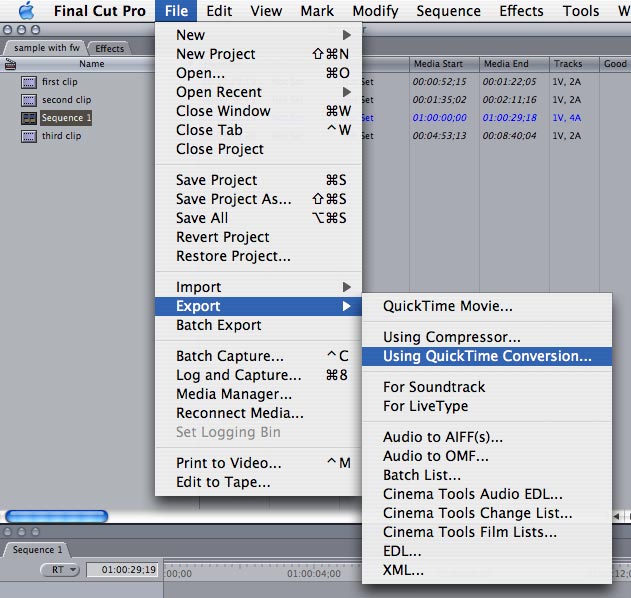Click the Sequence 1 sequence icon
Image resolution: width=631 pixels, height=598 pixels.
point(29,118)
